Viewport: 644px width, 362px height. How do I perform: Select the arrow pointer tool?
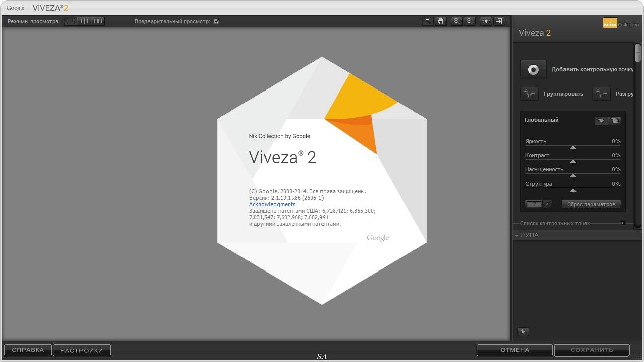pos(427,21)
